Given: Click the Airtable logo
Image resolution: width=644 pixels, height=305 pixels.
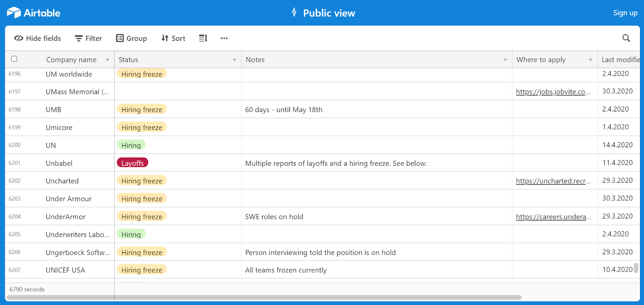Looking at the screenshot, I should [34, 13].
